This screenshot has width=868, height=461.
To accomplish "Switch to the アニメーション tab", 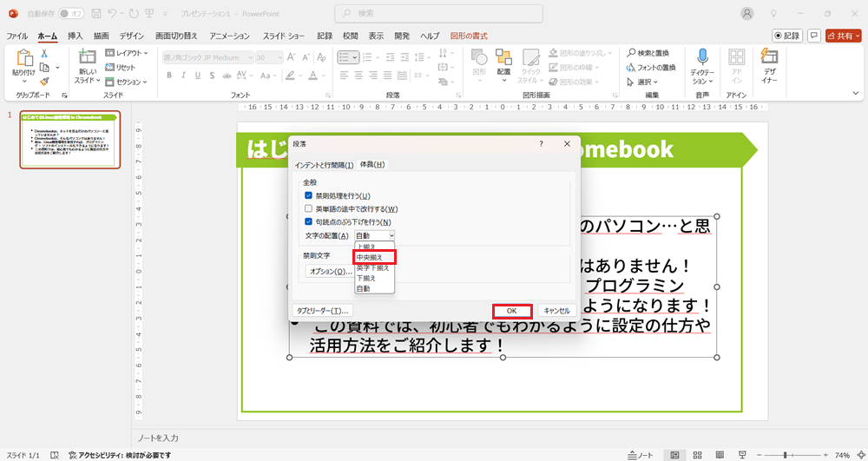I will click(x=229, y=36).
